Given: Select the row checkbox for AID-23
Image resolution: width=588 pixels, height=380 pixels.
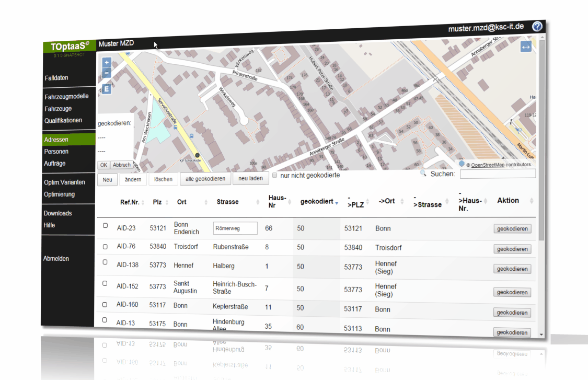Looking at the screenshot, I should pos(106,225).
